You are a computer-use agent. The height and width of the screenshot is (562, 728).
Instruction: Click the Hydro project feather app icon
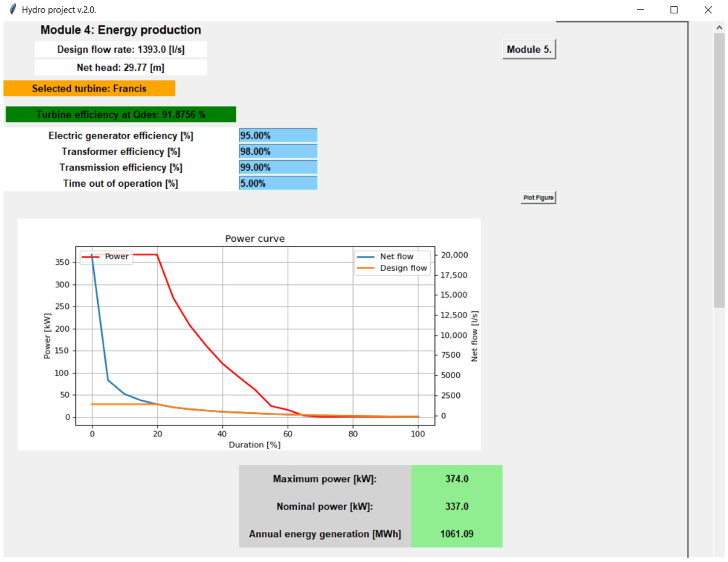(x=13, y=9)
